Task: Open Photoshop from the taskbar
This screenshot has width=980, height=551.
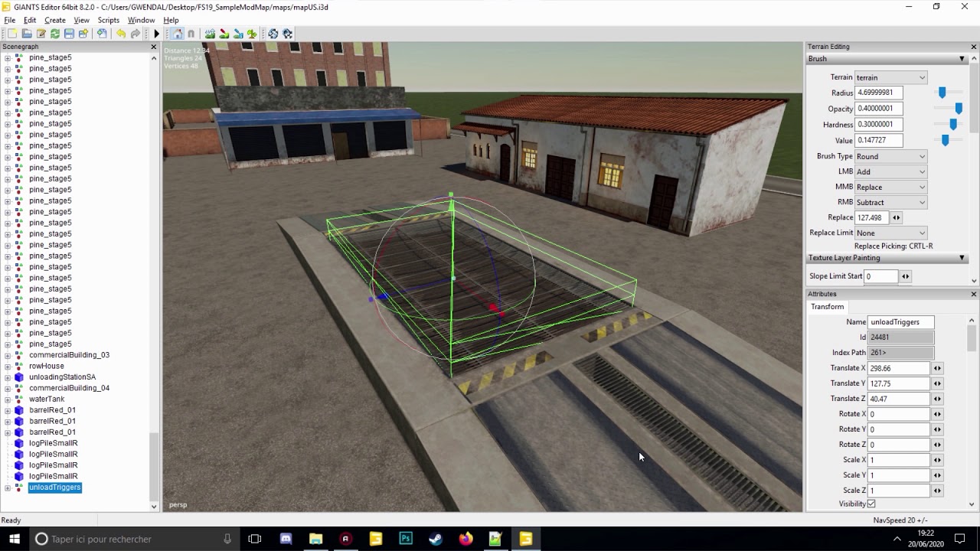Action: point(406,539)
